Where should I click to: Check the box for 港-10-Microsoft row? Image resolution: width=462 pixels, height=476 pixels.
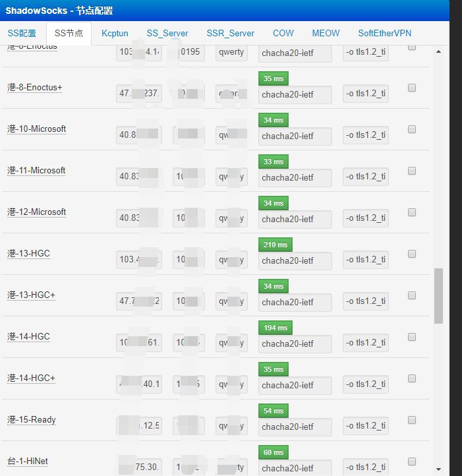[412, 129]
